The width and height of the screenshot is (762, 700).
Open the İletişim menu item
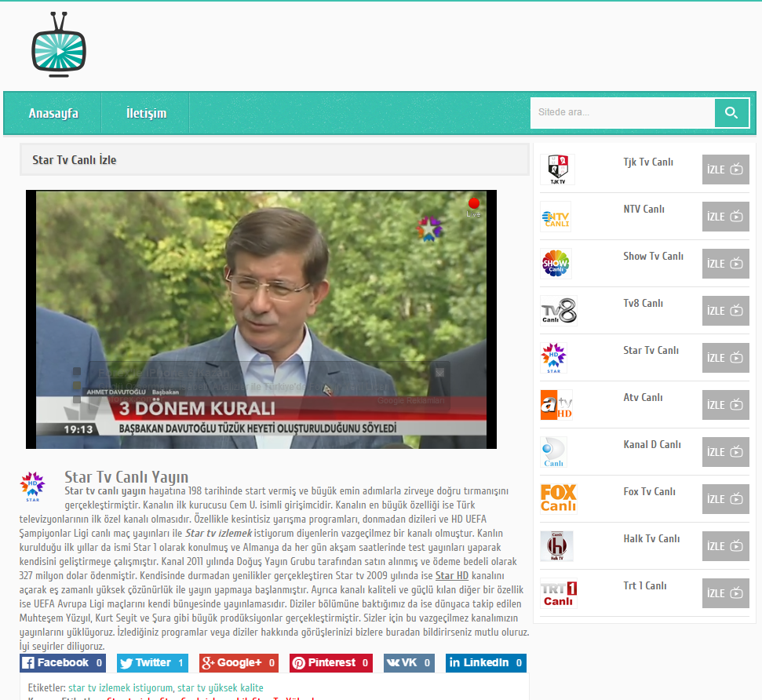[146, 113]
